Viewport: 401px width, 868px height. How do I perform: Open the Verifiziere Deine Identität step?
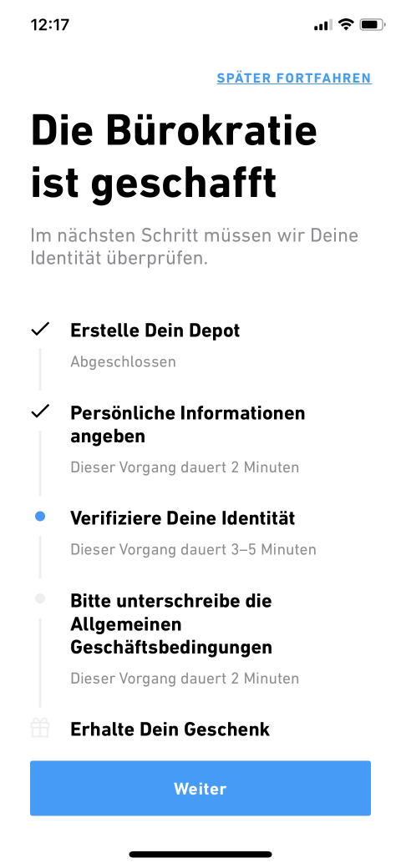click(183, 518)
